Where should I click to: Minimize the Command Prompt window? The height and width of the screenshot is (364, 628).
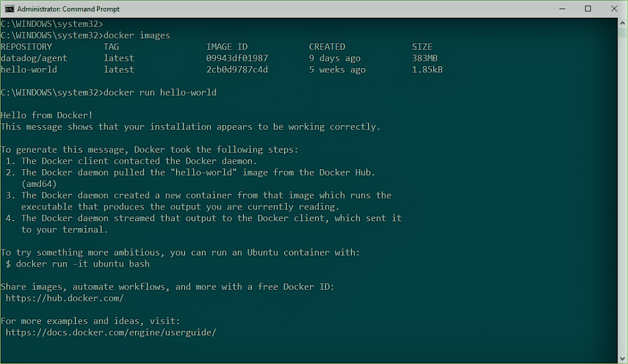pos(562,9)
